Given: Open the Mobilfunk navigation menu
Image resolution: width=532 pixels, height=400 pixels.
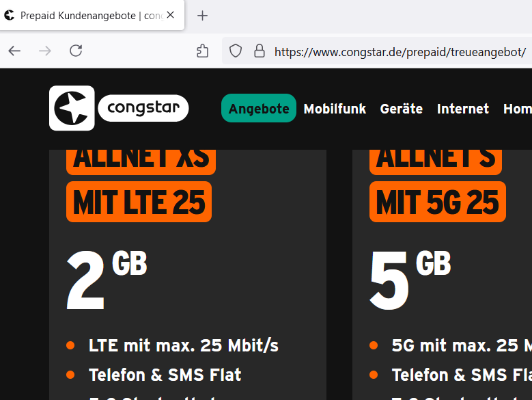Looking at the screenshot, I should [x=335, y=109].
